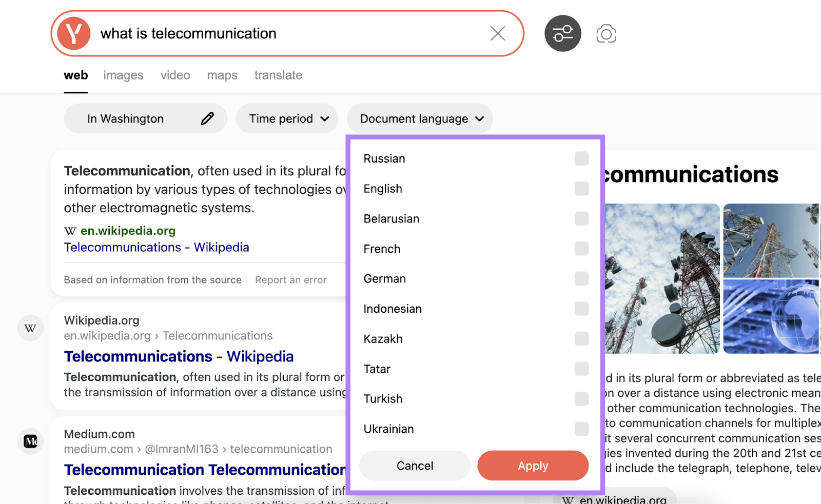Screen dimensions: 821x504
Task: Start an image search with the camera icon
Action: coord(606,33)
